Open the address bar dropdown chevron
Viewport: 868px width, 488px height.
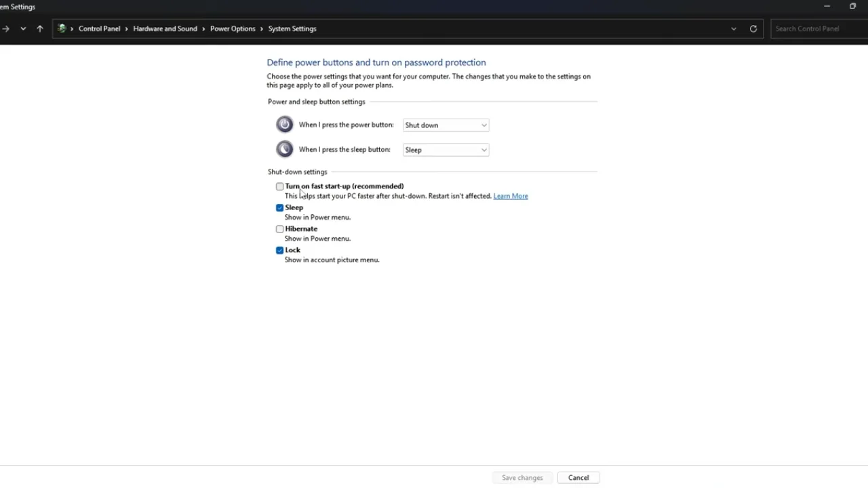click(733, 28)
